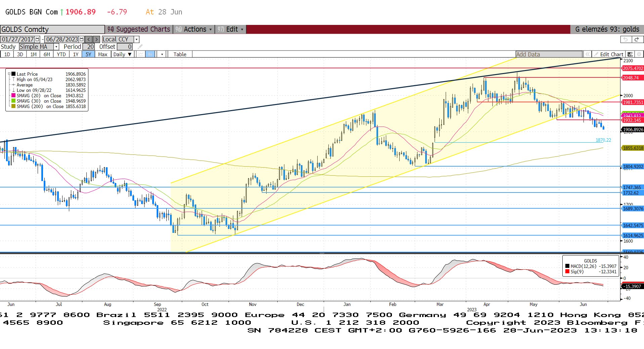Switch to line chart type
644x349 pixels.
coord(141,54)
